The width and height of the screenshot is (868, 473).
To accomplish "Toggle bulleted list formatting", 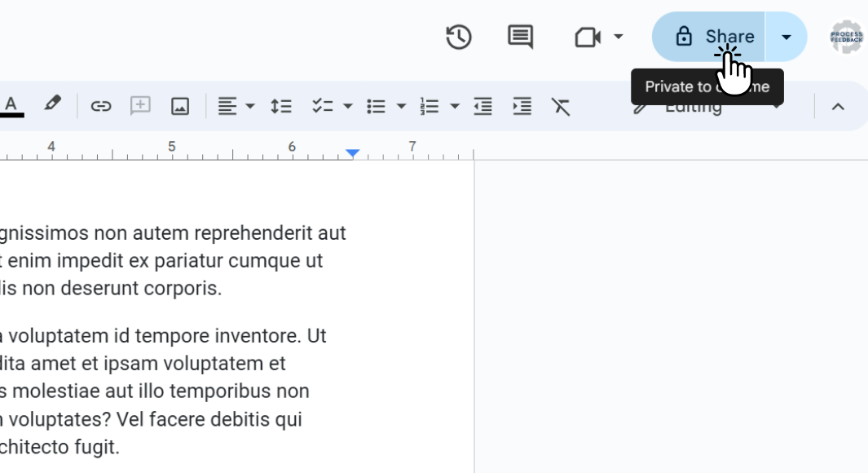I will [x=376, y=106].
